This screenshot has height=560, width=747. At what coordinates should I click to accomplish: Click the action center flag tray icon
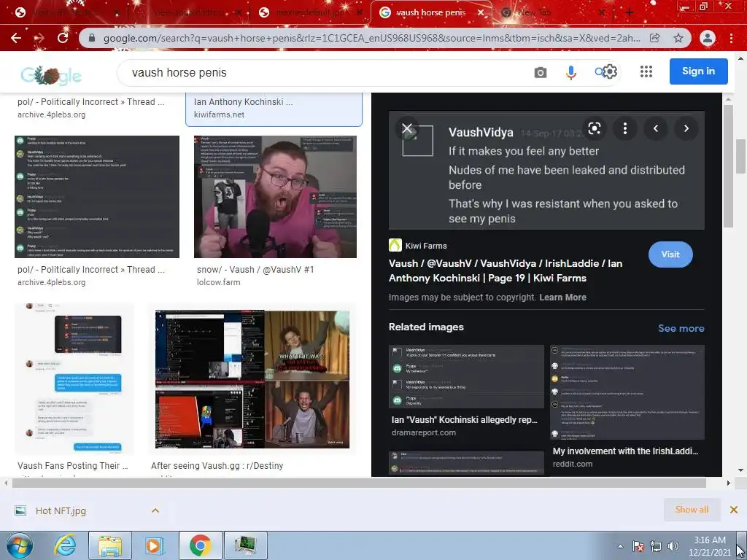pyautogui.click(x=638, y=546)
